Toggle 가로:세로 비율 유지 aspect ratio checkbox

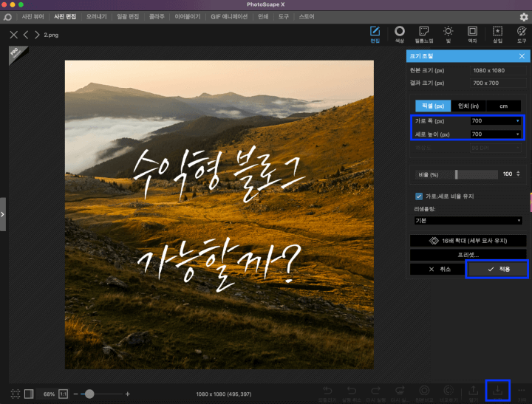click(419, 196)
